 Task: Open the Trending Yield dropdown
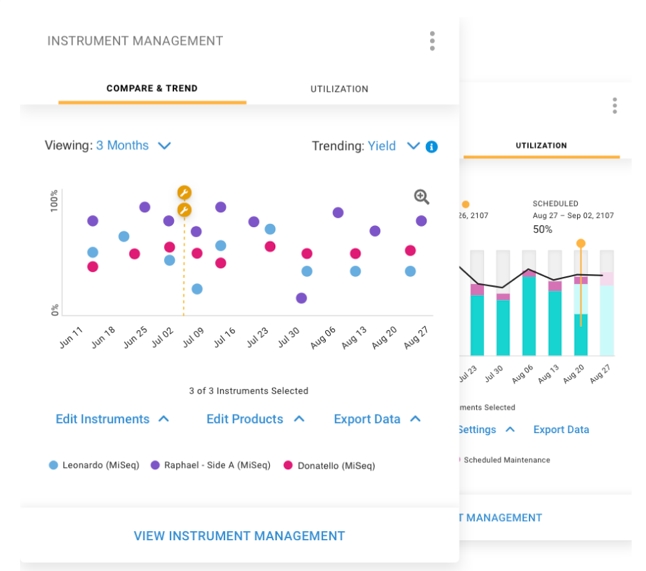(393, 146)
